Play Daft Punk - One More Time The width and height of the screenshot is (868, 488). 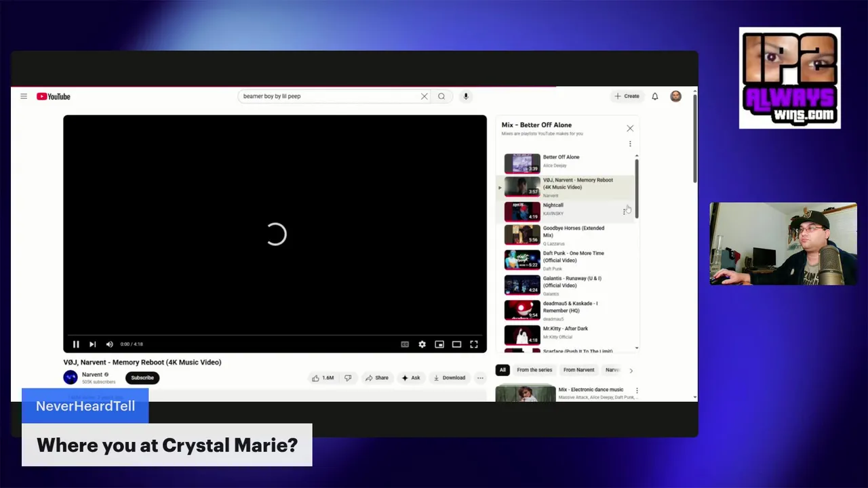[x=566, y=260]
